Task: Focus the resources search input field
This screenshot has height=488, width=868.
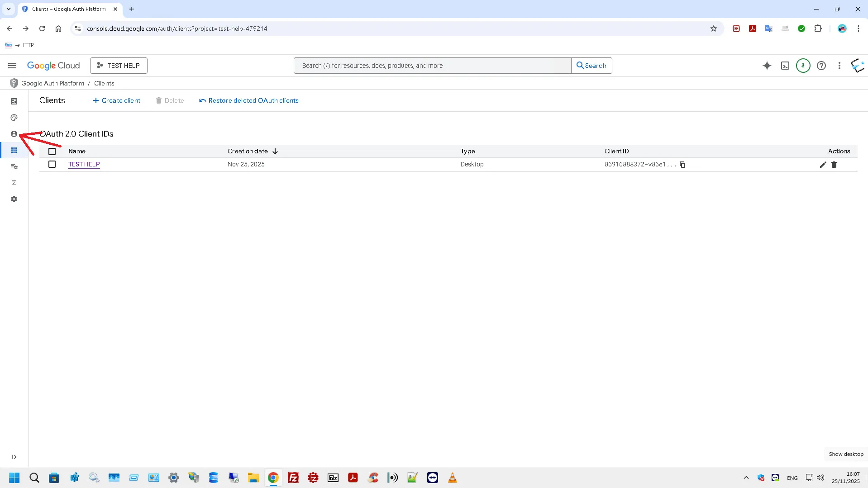Action: point(432,66)
